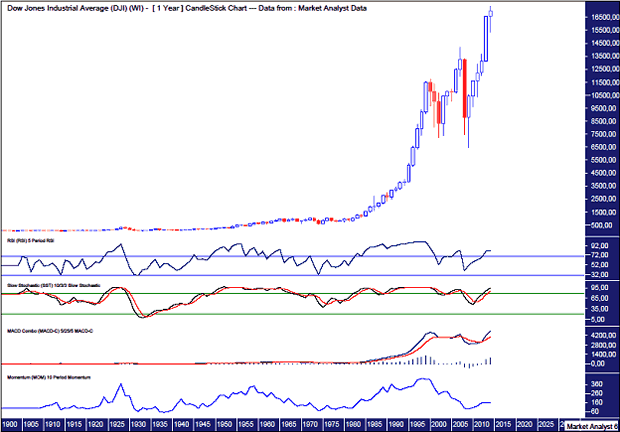Click the 1985 year label
Screen dimensions: 620x432
click(374, 424)
